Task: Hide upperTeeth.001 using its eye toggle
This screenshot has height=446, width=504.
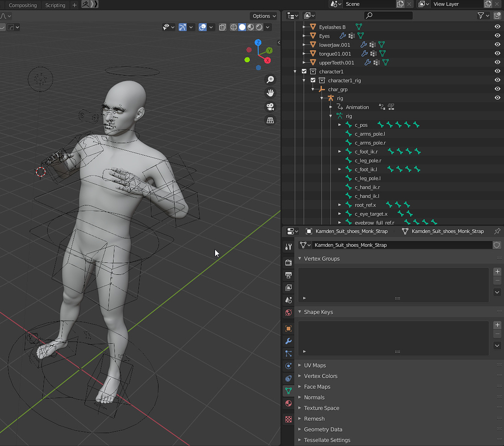Action: pyautogui.click(x=497, y=62)
